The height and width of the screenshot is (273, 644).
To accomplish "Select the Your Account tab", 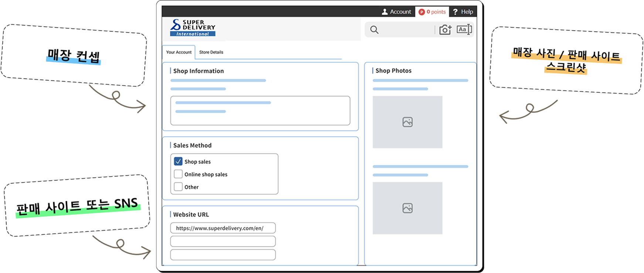I will point(179,52).
